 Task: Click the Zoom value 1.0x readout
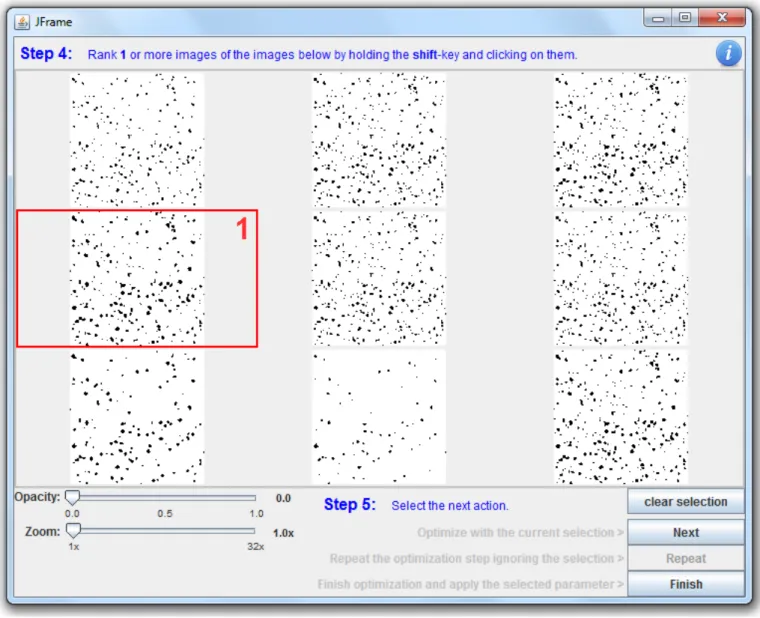pyautogui.click(x=283, y=533)
